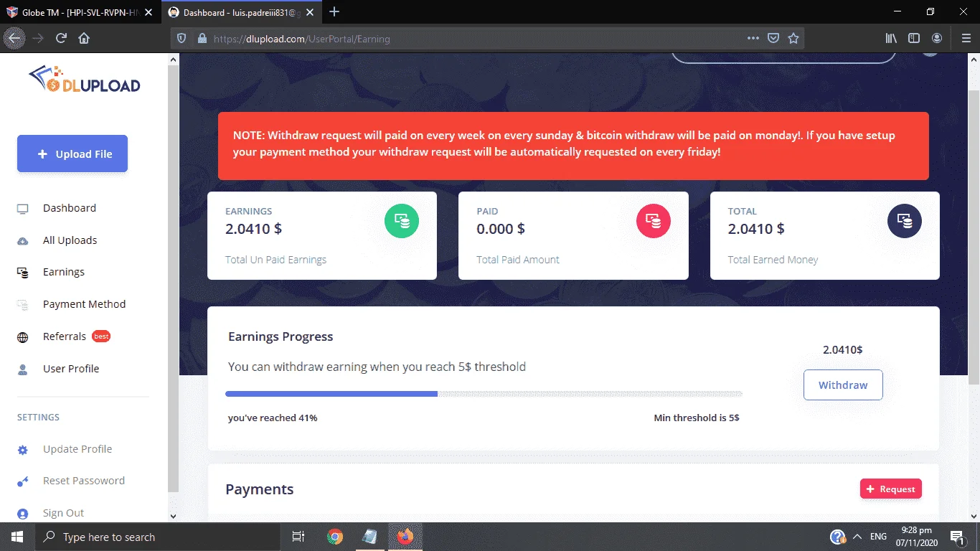Open Chrome from taskbar

coord(335,537)
